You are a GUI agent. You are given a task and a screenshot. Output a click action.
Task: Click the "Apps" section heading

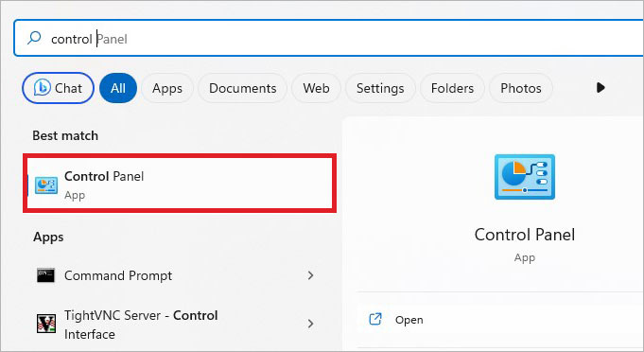48,237
